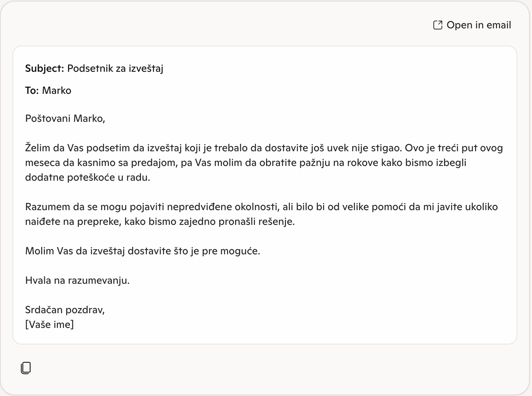Open the draft via the Open in email text
Image resolution: width=532 pixels, height=396 pixels.
[479, 25]
